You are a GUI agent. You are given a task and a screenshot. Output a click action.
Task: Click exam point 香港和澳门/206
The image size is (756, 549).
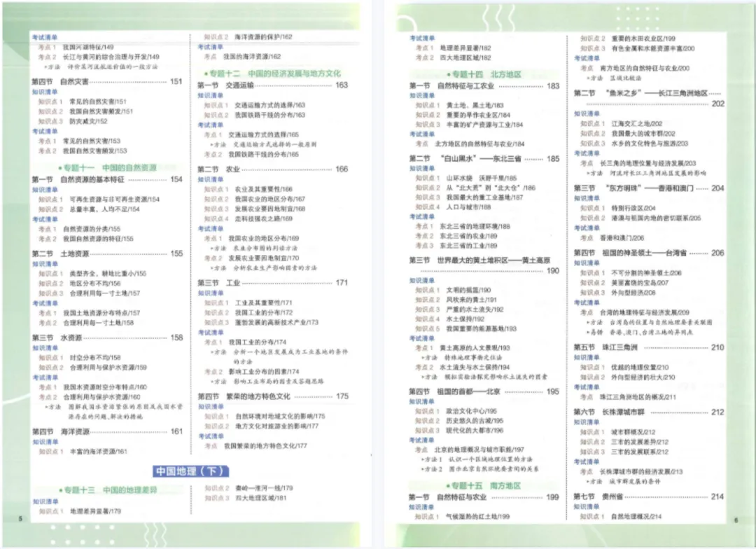[622, 238]
